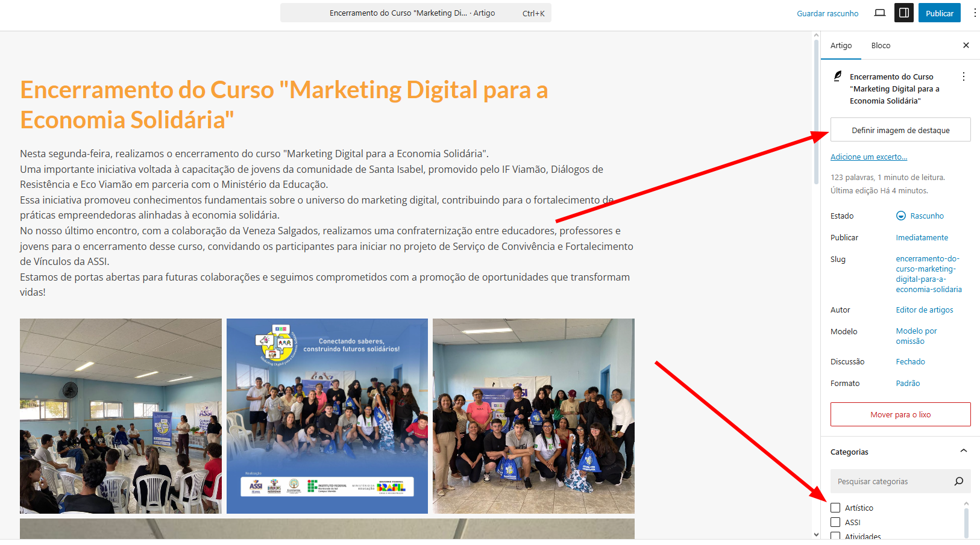The height and width of the screenshot is (545, 980).
Task: Open the top bar three-dot options menu
Action: [x=975, y=13]
